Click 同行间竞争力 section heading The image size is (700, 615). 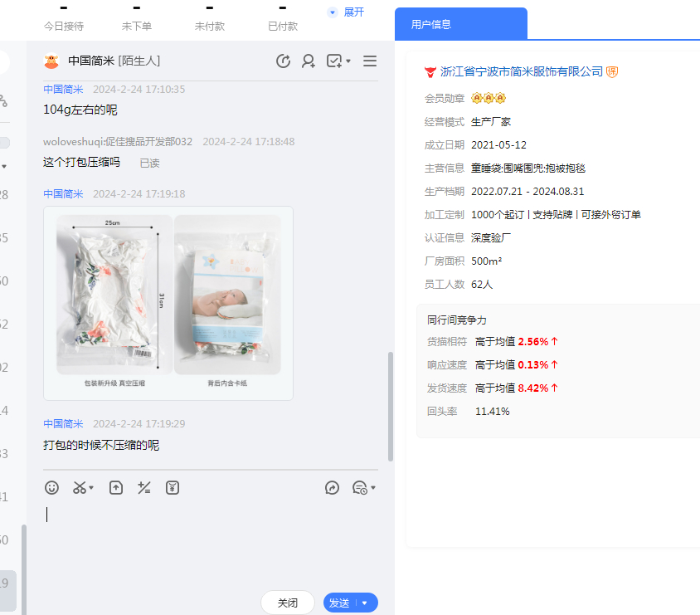pos(457,320)
